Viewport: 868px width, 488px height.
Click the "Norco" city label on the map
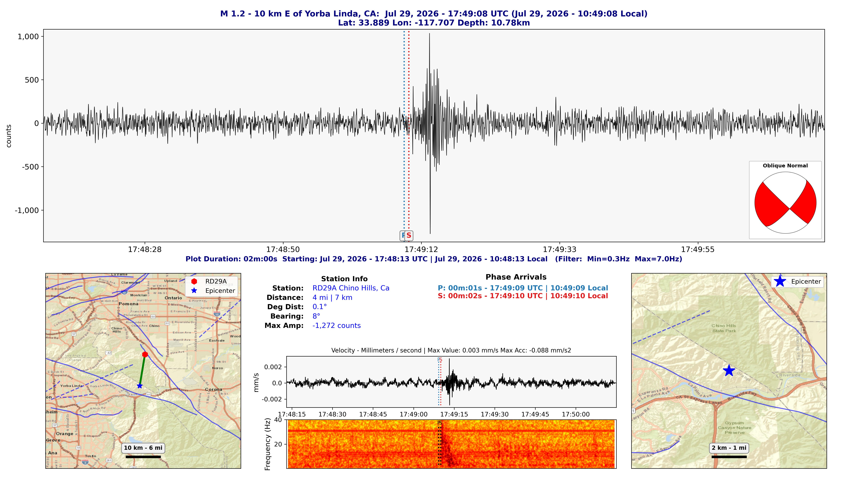point(217,368)
